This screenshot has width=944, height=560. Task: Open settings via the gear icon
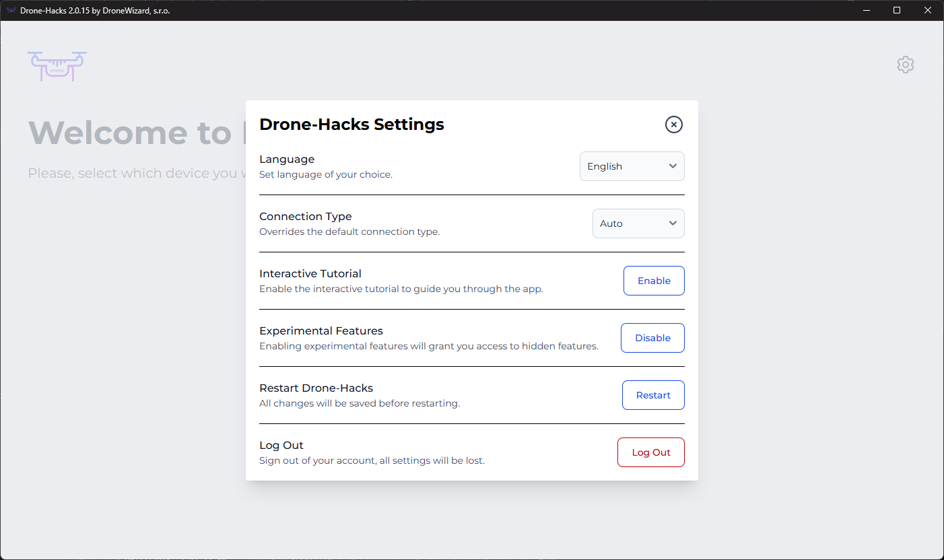click(x=905, y=65)
